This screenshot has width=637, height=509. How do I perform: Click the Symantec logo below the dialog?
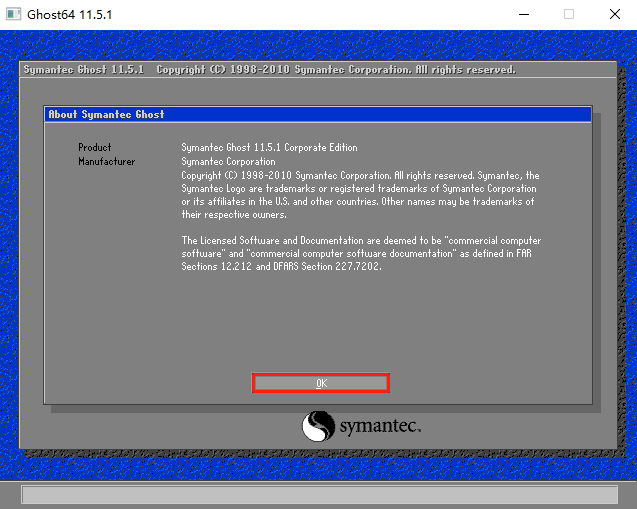point(361,426)
